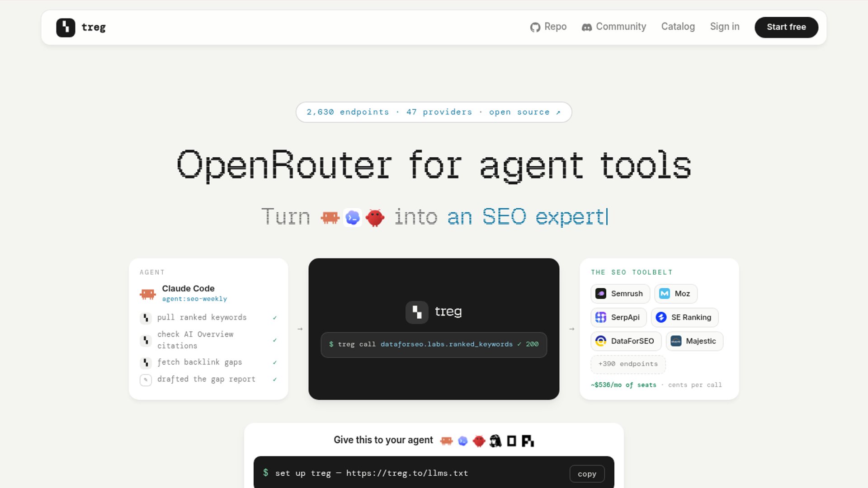
Task: Click the GitHub octocat icon
Action: tap(535, 27)
